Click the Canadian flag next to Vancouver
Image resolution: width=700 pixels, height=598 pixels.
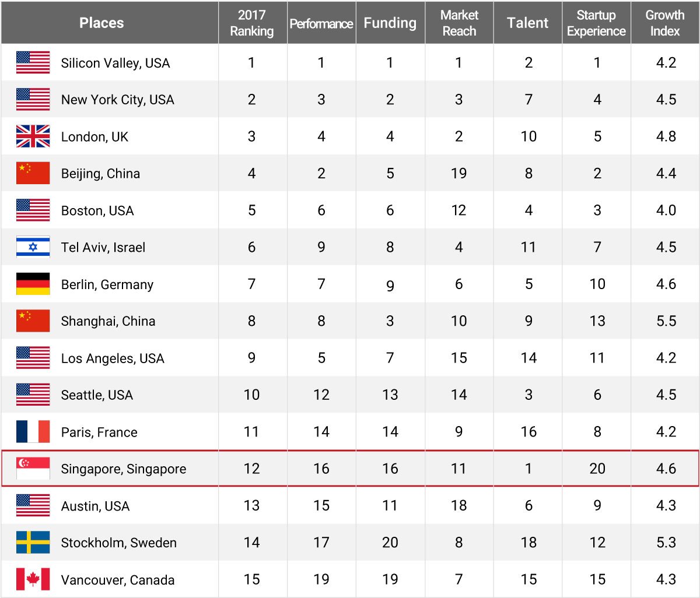[33, 579]
